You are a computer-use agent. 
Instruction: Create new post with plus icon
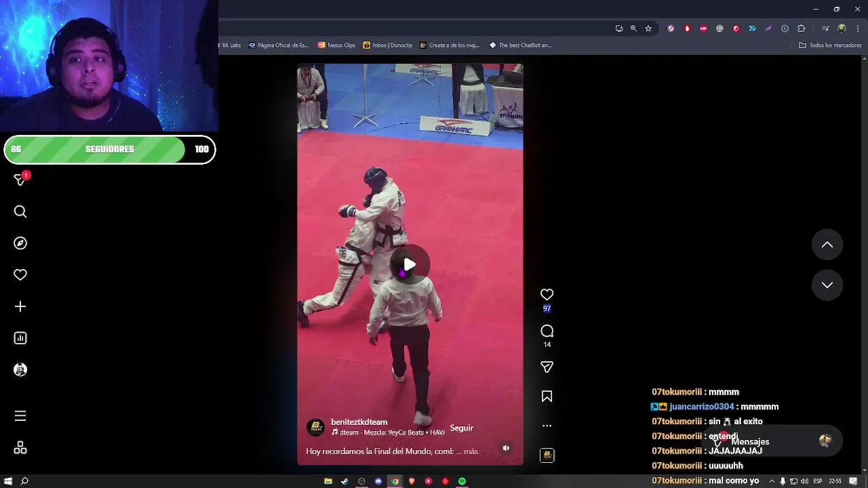pos(20,306)
